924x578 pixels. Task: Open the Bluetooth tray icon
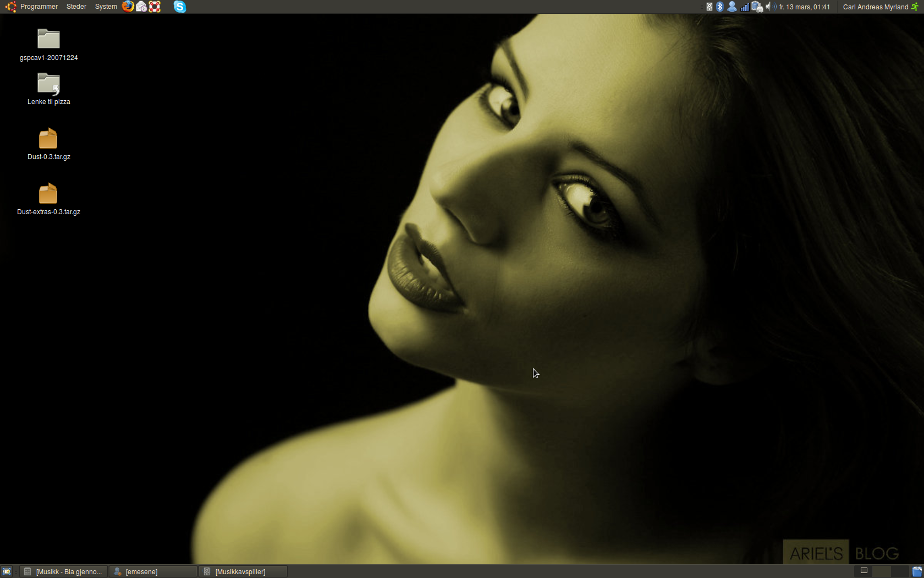point(720,7)
